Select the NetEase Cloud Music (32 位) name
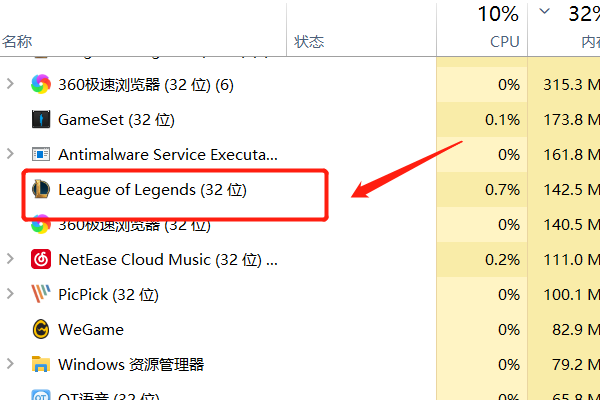Screen dimensions: 600x400 pos(168,260)
